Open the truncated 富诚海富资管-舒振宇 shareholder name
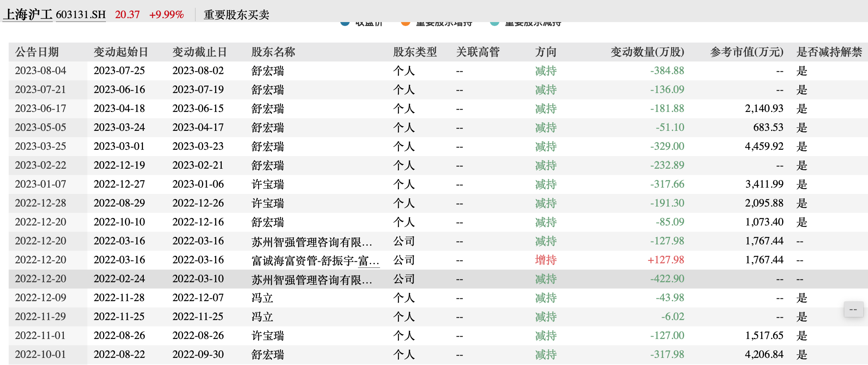The image size is (868, 365). click(x=315, y=260)
